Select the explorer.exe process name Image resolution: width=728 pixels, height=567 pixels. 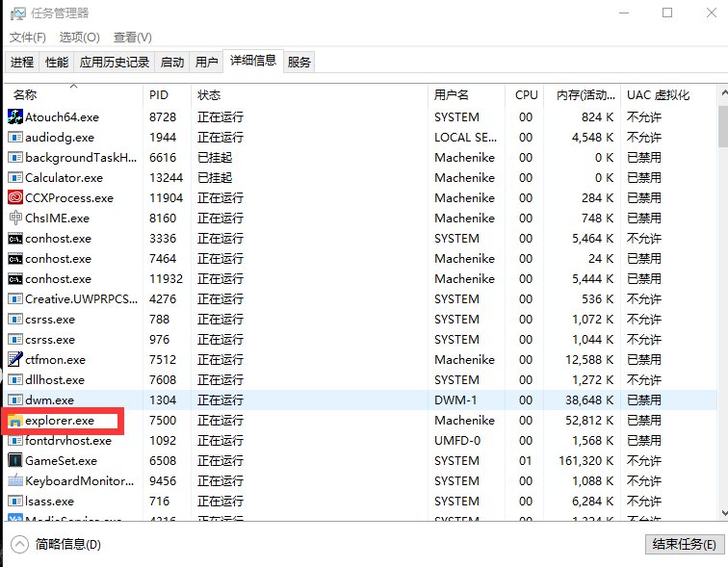click(x=60, y=421)
